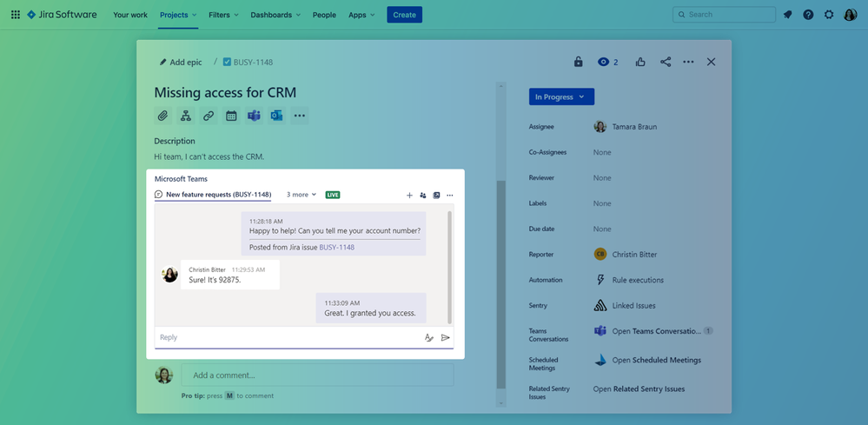Click the Automation lightning bolt icon
868x425 pixels.
click(600, 280)
